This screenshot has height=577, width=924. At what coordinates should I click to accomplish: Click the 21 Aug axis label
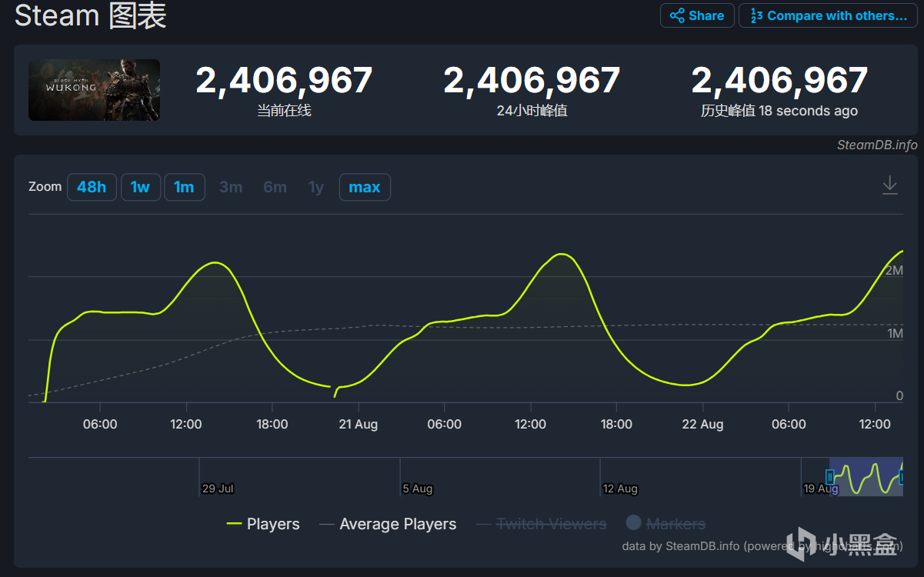point(358,425)
